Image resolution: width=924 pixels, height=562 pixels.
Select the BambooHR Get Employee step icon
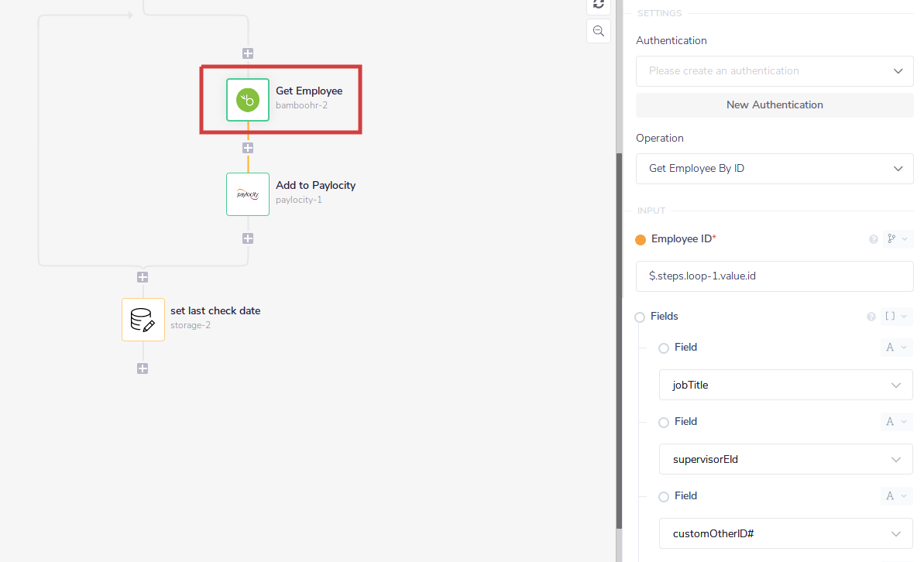(248, 100)
